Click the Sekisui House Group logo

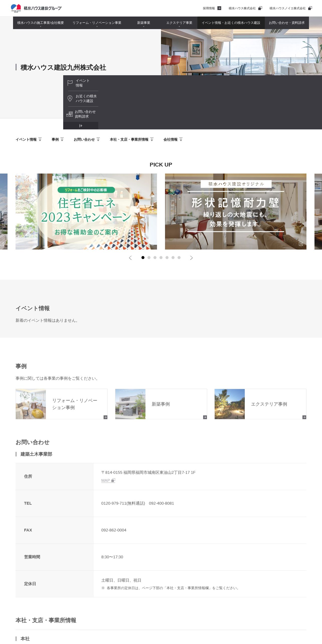click(x=36, y=8)
